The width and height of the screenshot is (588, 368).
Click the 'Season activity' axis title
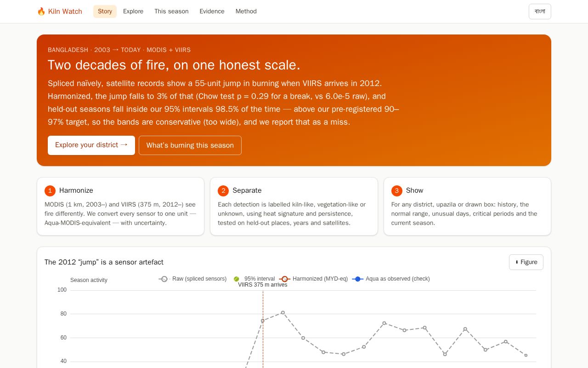tap(89, 280)
